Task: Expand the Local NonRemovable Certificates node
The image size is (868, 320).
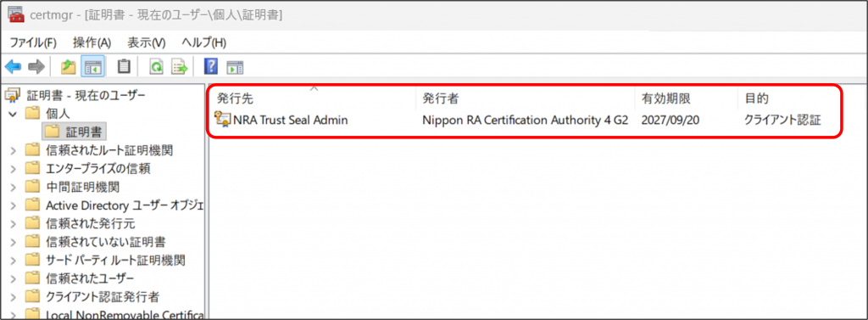Action: pyautogui.click(x=14, y=314)
